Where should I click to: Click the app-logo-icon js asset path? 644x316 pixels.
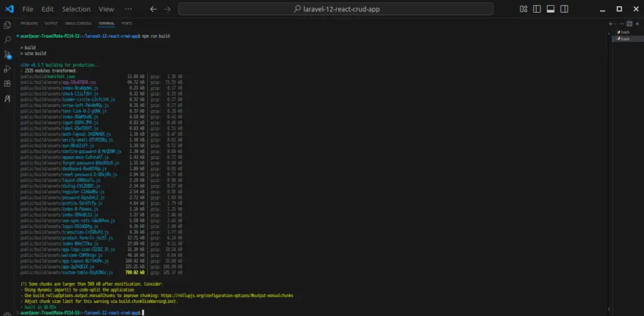click(x=68, y=249)
